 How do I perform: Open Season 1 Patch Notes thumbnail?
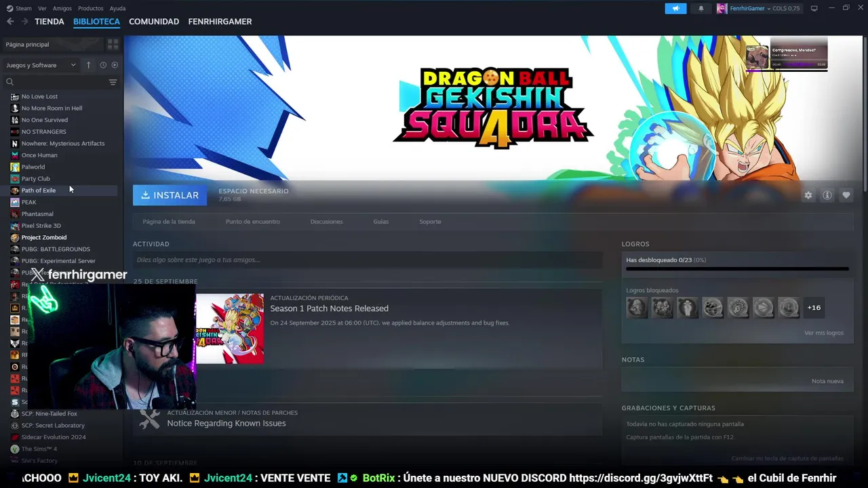tap(230, 329)
